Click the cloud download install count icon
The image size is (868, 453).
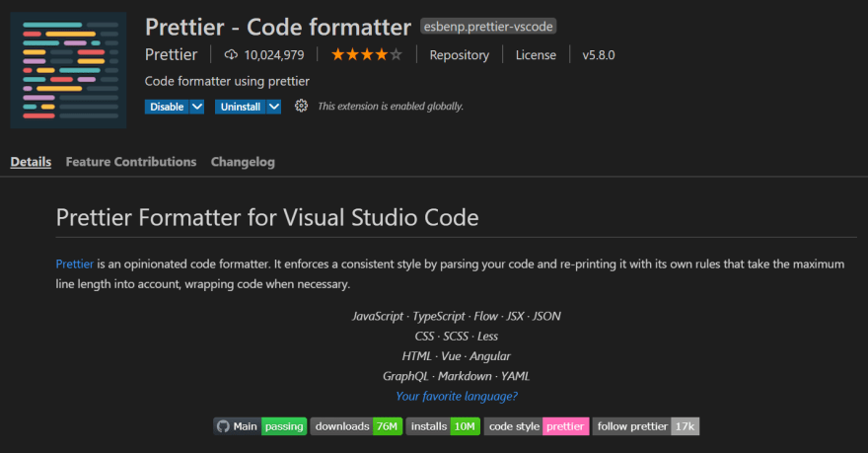click(231, 55)
